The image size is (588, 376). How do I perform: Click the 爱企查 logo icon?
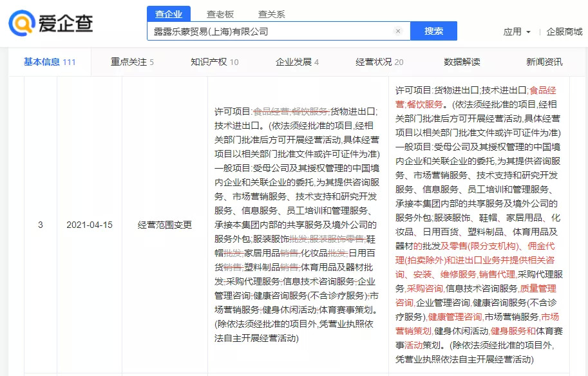pyautogui.click(x=22, y=23)
